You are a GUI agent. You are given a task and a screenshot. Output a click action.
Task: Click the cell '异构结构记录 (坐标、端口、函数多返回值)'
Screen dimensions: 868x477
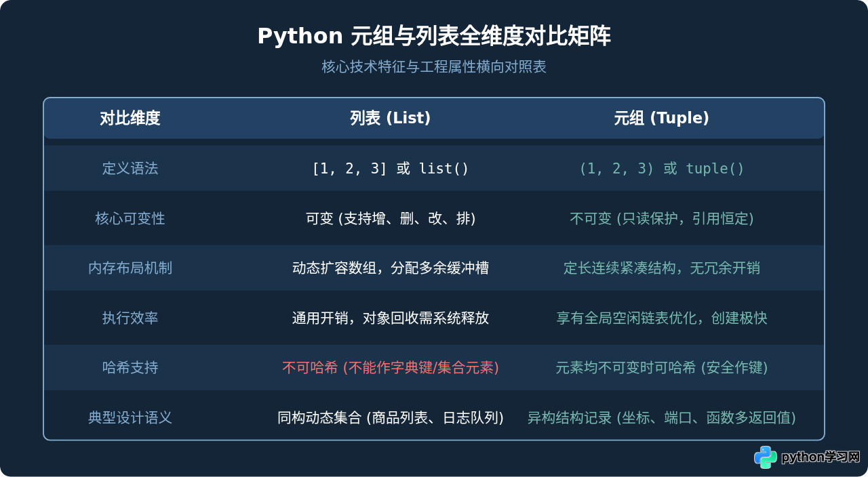click(662, 417)
